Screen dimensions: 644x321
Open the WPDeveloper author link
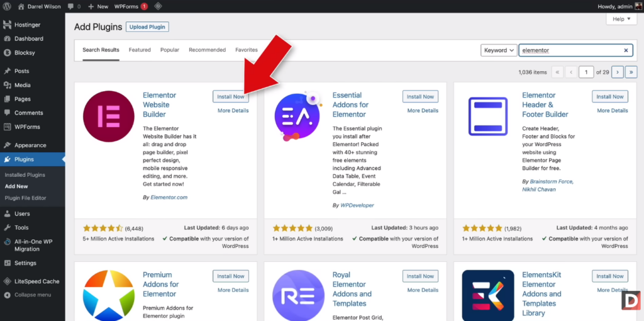click(x=357, y=205)
